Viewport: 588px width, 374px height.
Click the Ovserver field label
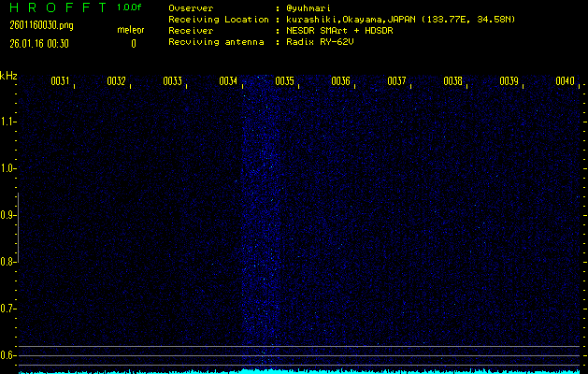coord(191,8)
